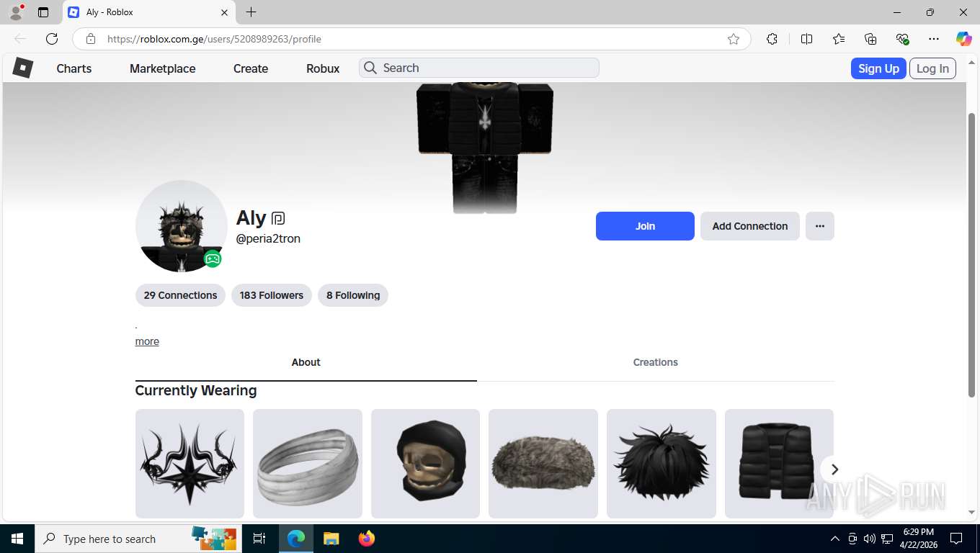Add this page to favorites star
980x553 pixels.
734,39
